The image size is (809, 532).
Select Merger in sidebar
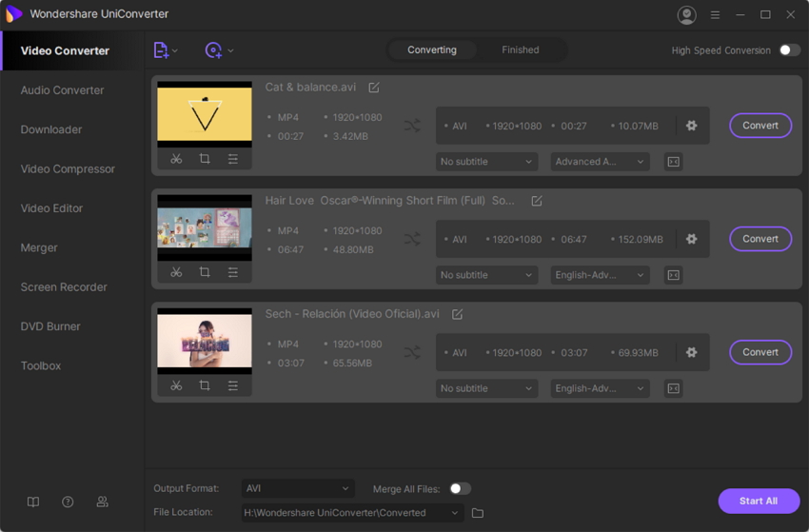(x=39, y=247)
